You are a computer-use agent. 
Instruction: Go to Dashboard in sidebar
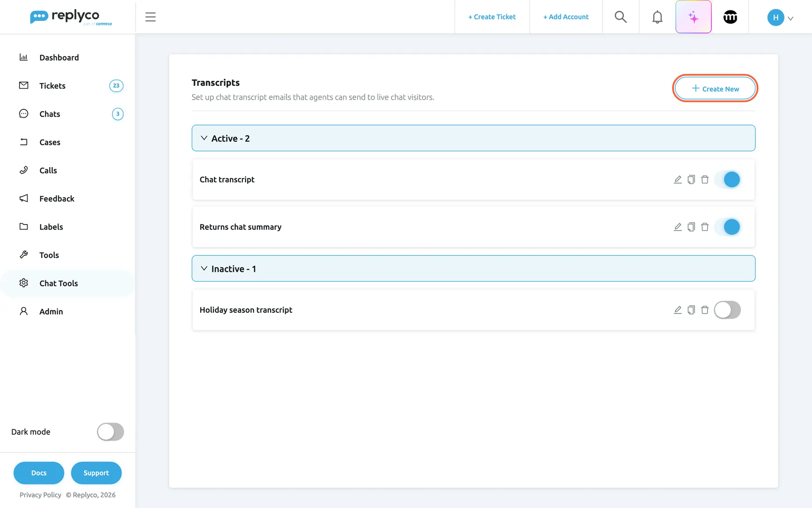(68, 58)
